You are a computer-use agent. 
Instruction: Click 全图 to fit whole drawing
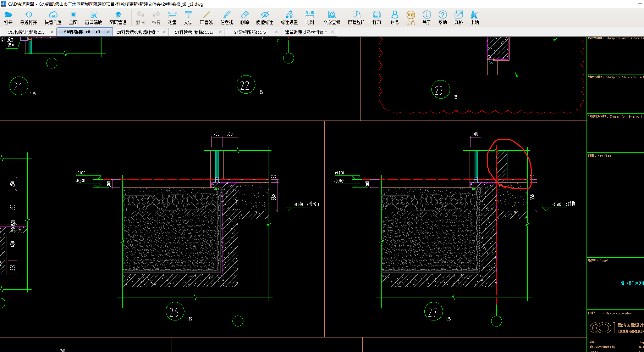click(x=73, y=17)
